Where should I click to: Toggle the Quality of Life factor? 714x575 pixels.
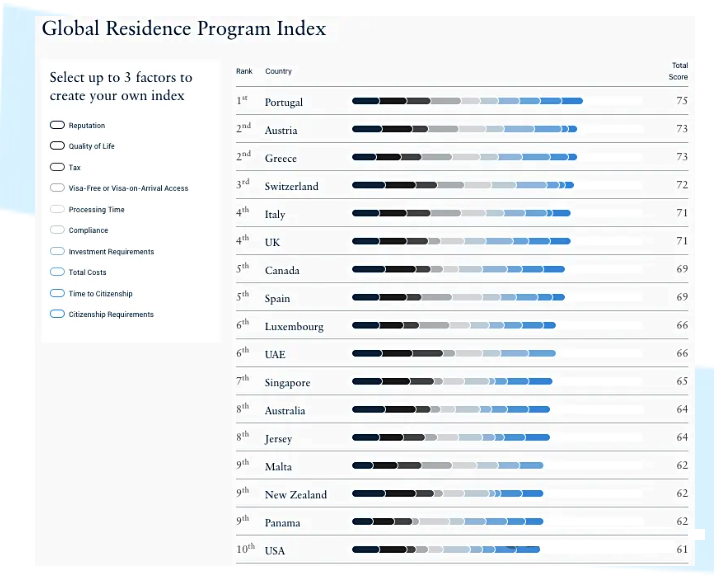click(57, 146)
